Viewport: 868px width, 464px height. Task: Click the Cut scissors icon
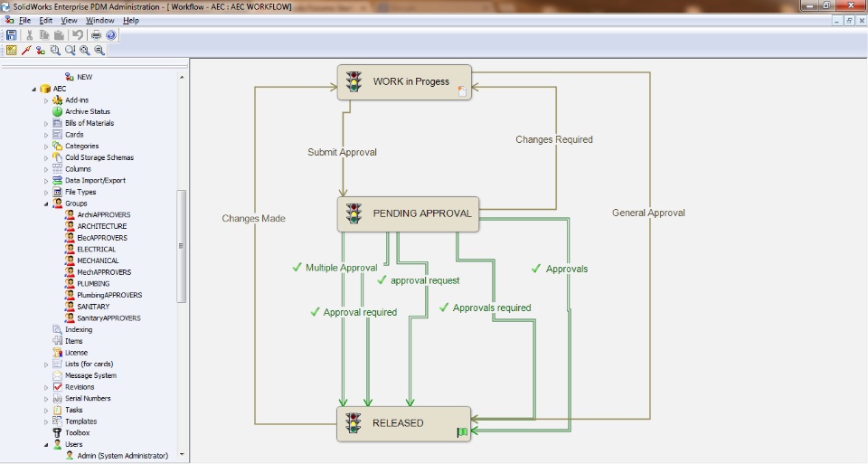[29, 35]
